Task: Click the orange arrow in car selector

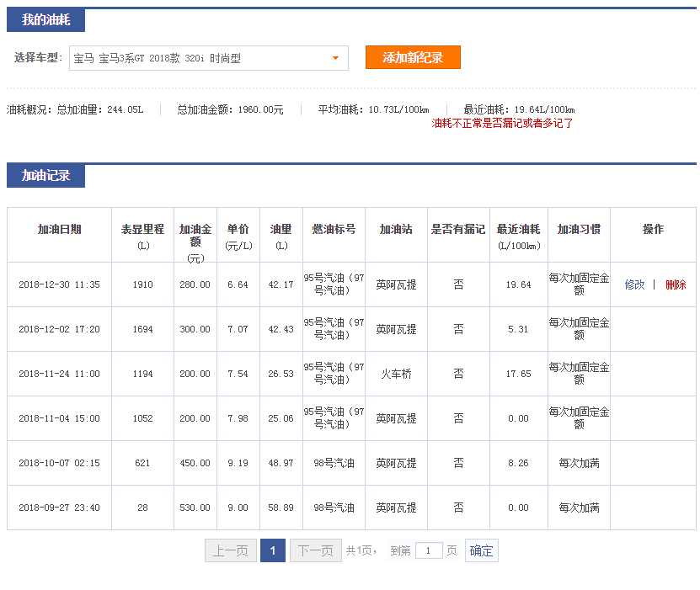Action: click(x=335, y=58)
